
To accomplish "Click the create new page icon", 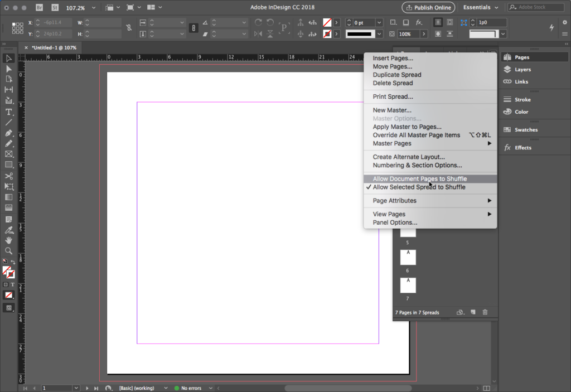I will pos(473,312).
